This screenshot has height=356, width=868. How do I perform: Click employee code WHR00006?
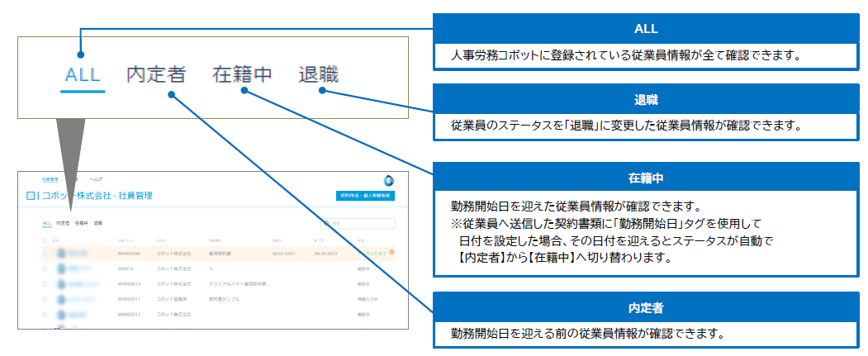pyautogui.click(x=130, y=254)
